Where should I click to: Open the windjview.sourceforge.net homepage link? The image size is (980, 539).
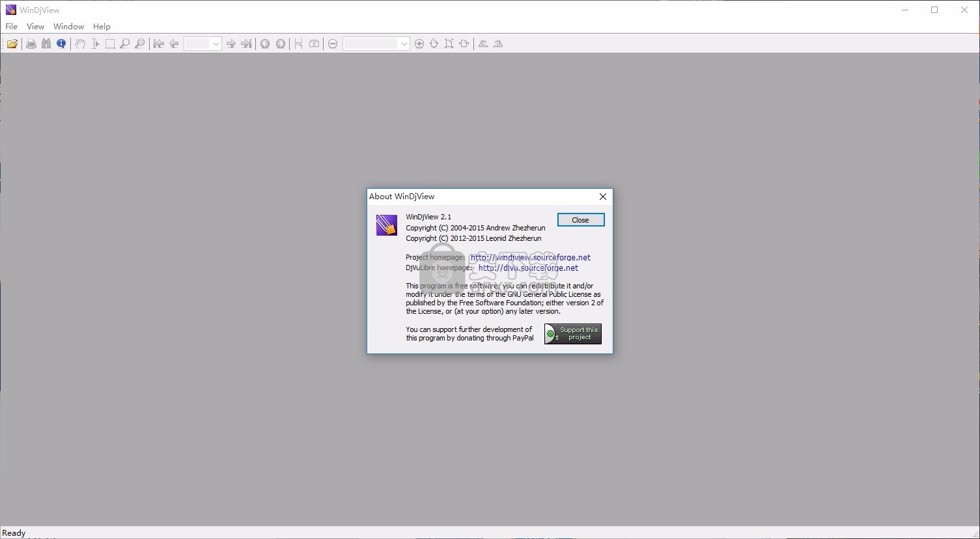click(531, 257)
